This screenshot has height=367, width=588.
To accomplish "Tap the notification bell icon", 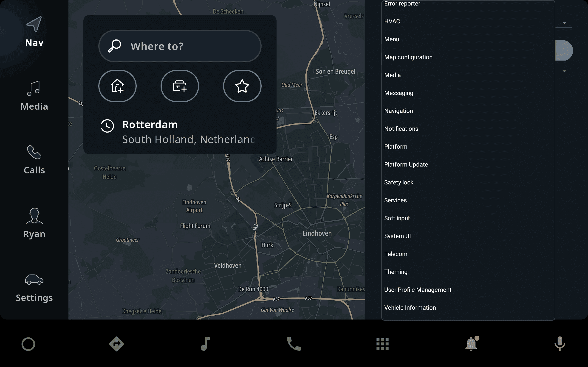I will point(471,344).
